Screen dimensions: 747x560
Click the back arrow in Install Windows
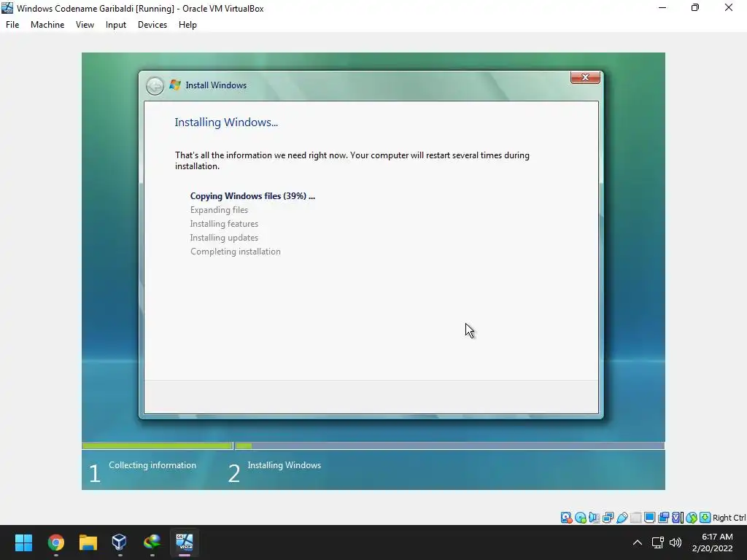pos(155,86)
